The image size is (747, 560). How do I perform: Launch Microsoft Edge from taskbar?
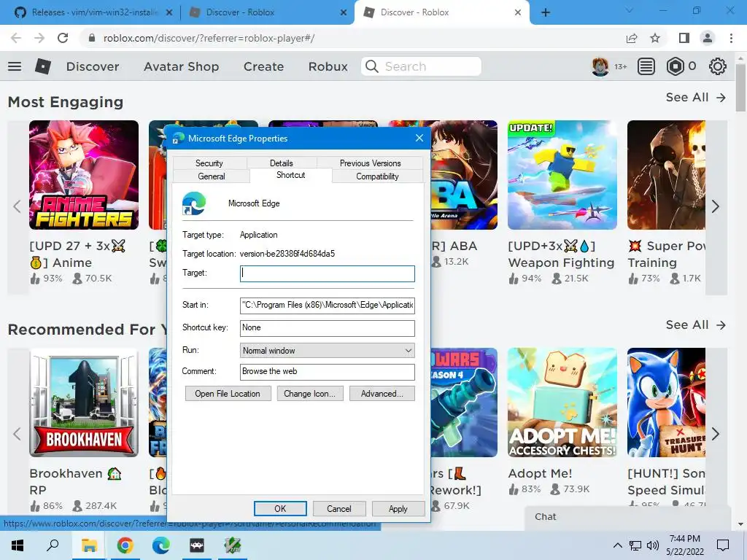pyautogui.click(x=161, y=545)
